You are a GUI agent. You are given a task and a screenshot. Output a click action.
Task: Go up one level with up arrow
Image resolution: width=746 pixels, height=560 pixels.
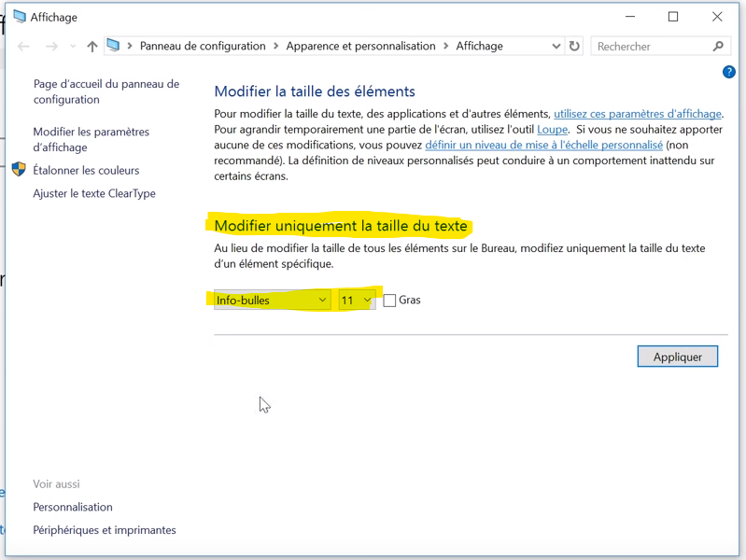(92, 46)
